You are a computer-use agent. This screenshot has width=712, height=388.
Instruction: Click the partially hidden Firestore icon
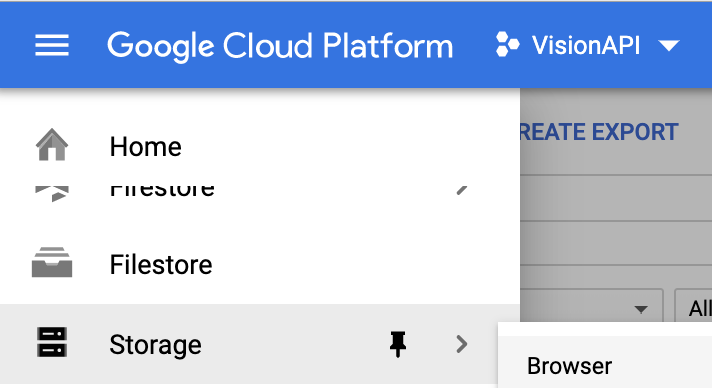[52, 193]
